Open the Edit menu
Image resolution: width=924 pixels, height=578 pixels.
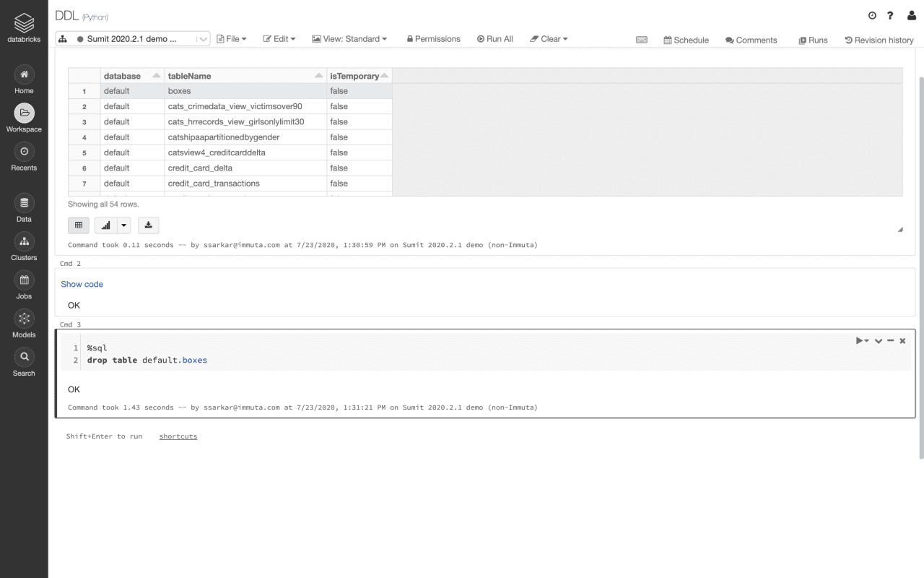(x=279, y=39)
